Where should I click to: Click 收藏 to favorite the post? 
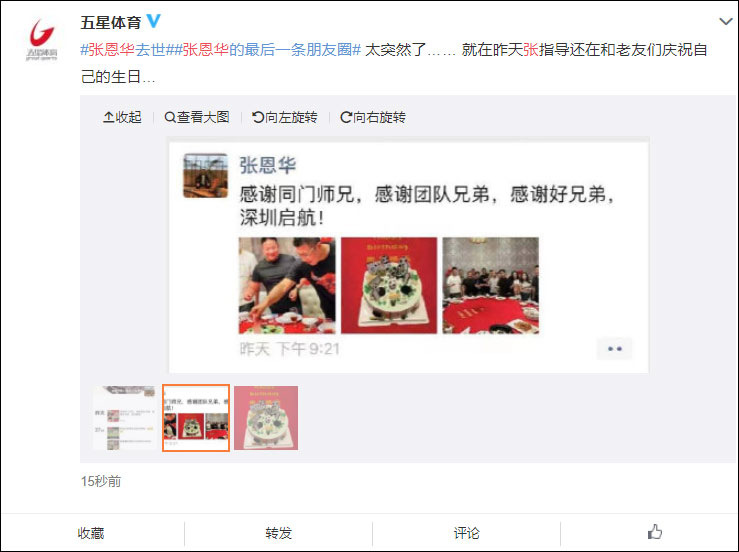tap(91, 533)
